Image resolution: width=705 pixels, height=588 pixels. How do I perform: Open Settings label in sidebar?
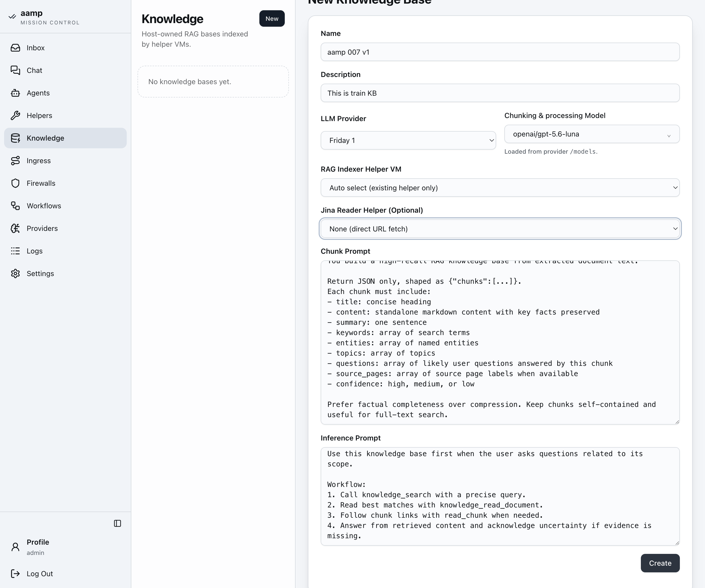(x=40, y=273)
